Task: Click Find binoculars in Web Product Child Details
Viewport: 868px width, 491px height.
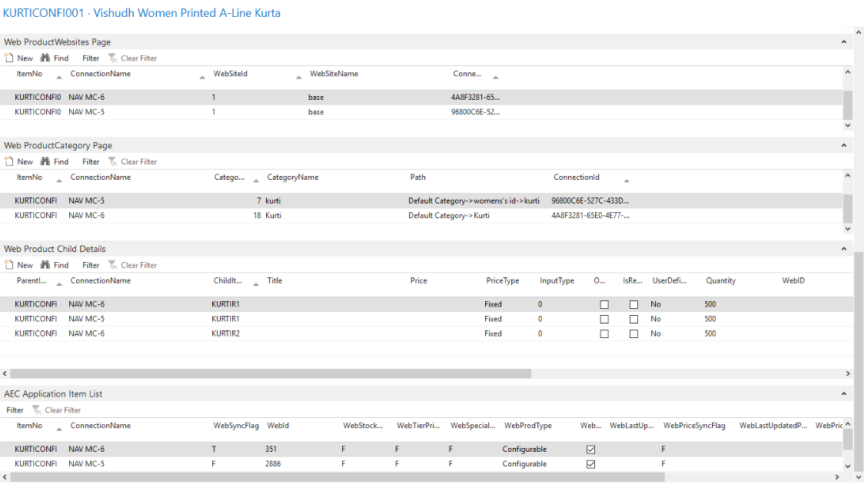Action: pos(45,265)
